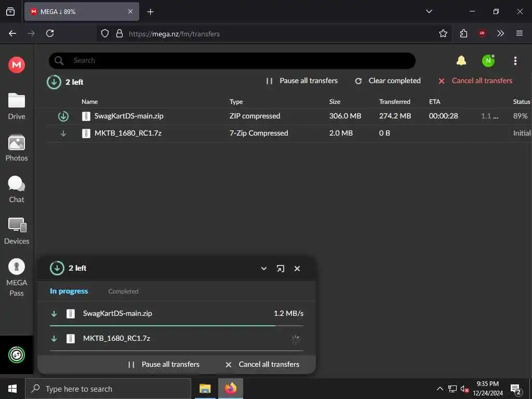Open the MEGA logo home icon

coord(16,64)
